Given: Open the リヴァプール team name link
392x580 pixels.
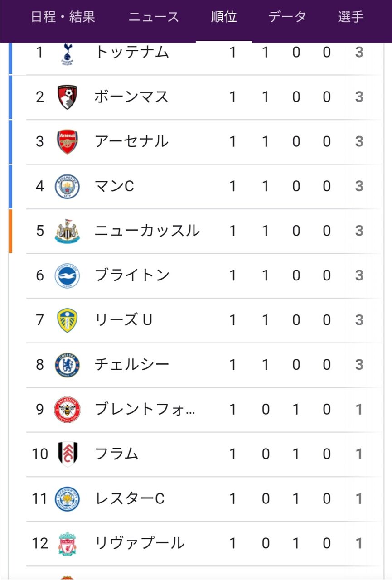Looking at the screenshot, I should (139, 543).
